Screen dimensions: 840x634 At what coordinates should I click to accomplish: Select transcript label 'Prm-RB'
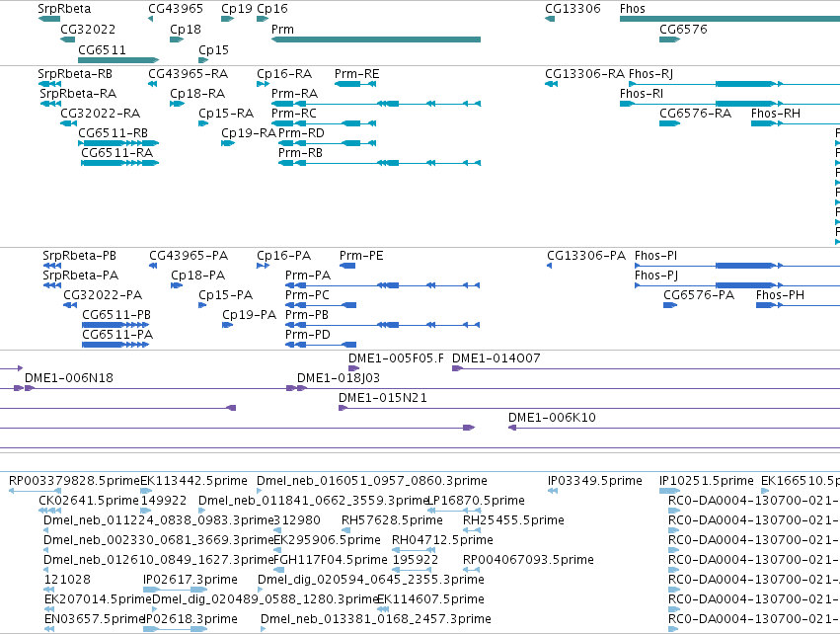tap(300, 153)
